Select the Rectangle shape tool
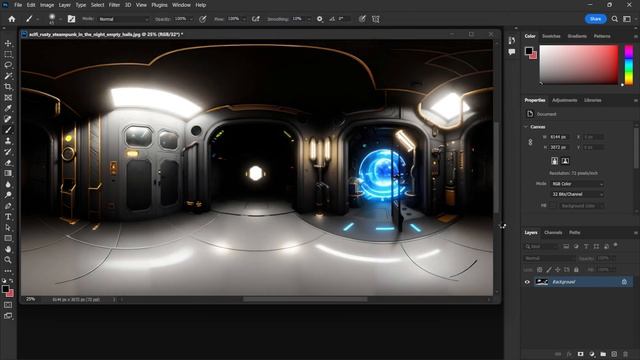 tap(8, 238)
